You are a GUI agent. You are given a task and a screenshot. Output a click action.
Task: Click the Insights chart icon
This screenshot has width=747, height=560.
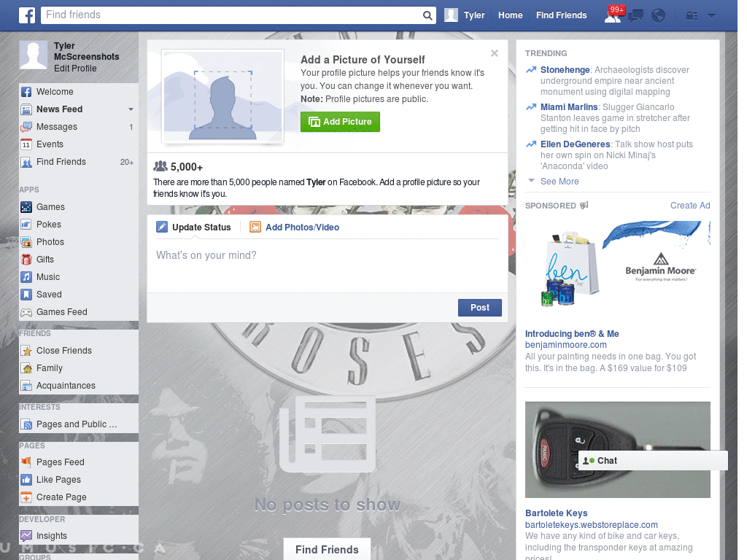(x=26, y=536)
